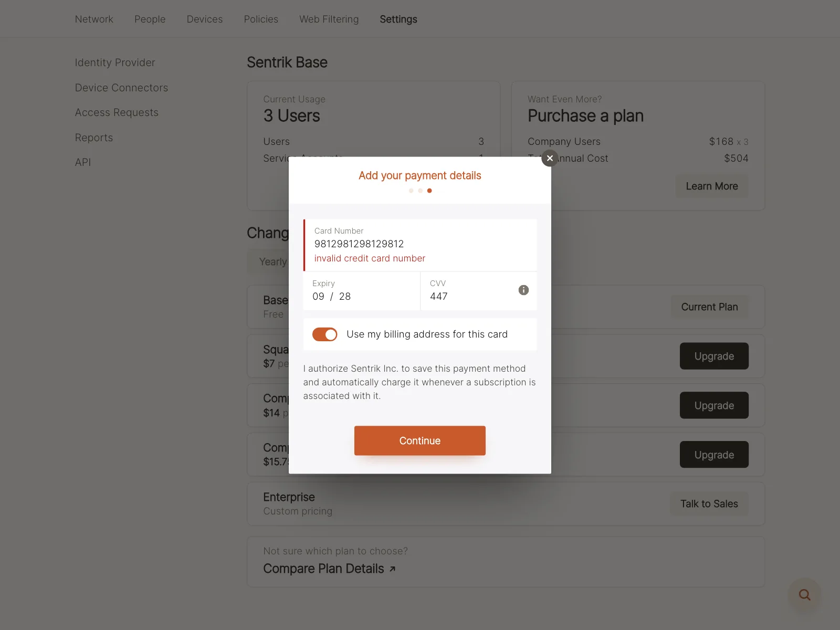Click the Continue button
Screen dimensions: 840x630
tap(419, 440)
